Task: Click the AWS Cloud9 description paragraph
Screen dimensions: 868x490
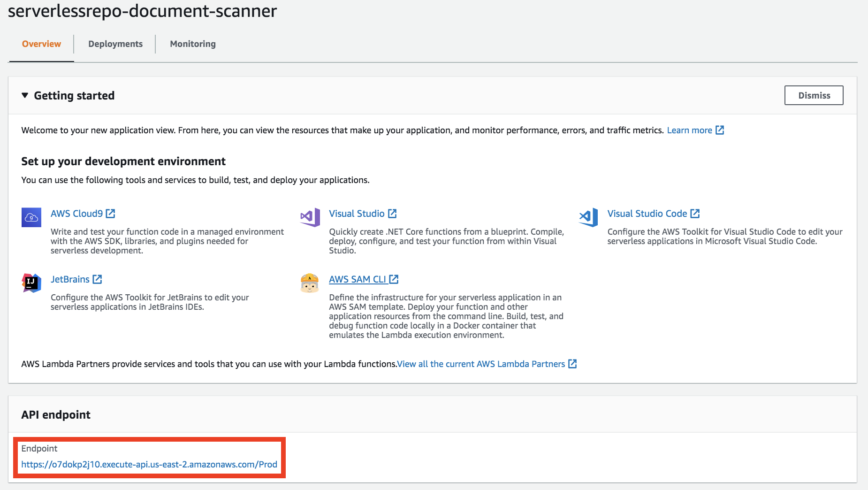Action: coord(167,241)
